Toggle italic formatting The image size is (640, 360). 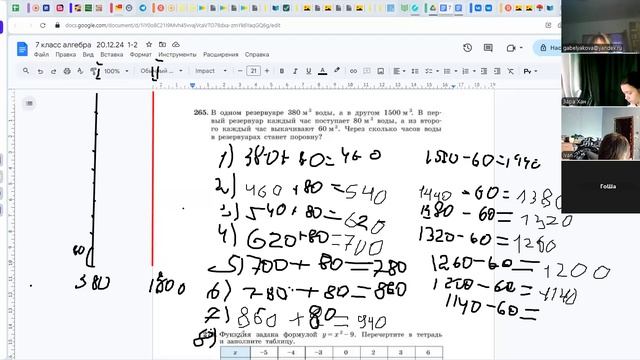pyautogui.click(x=295, y=71)
